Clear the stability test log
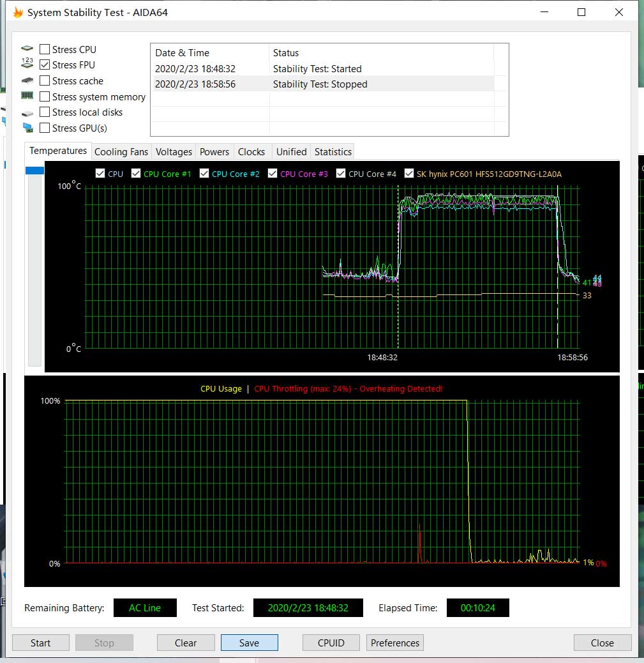 (186, 643)
